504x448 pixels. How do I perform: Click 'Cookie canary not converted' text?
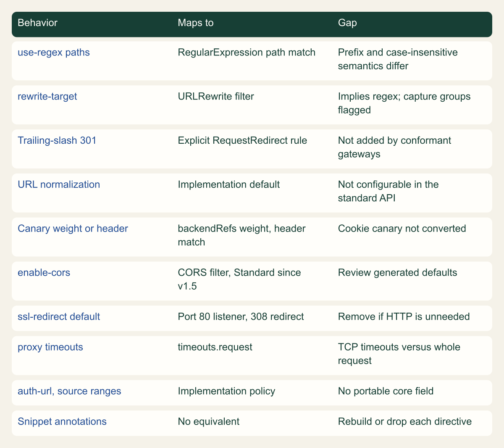coord(402,228)
